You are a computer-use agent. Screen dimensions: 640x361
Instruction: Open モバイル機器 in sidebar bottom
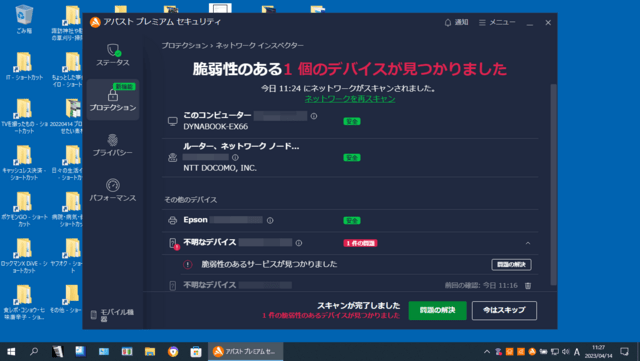[113, 315]
